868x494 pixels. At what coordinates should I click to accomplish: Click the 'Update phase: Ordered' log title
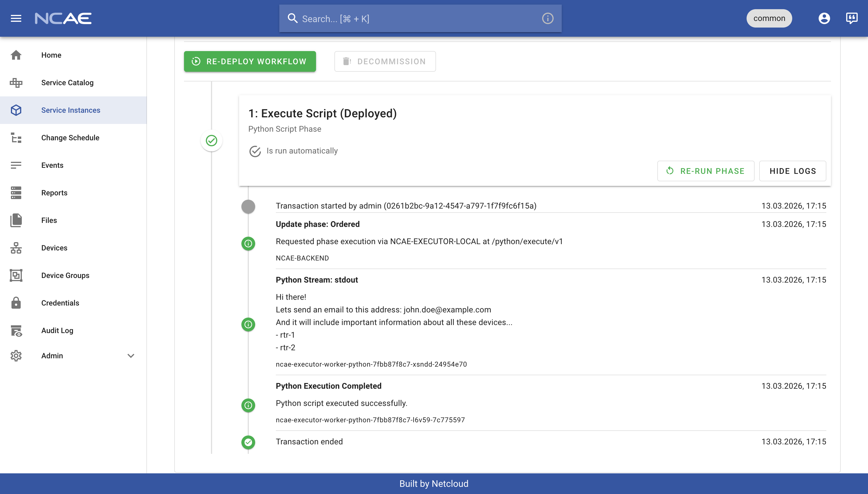coord(318,224)
